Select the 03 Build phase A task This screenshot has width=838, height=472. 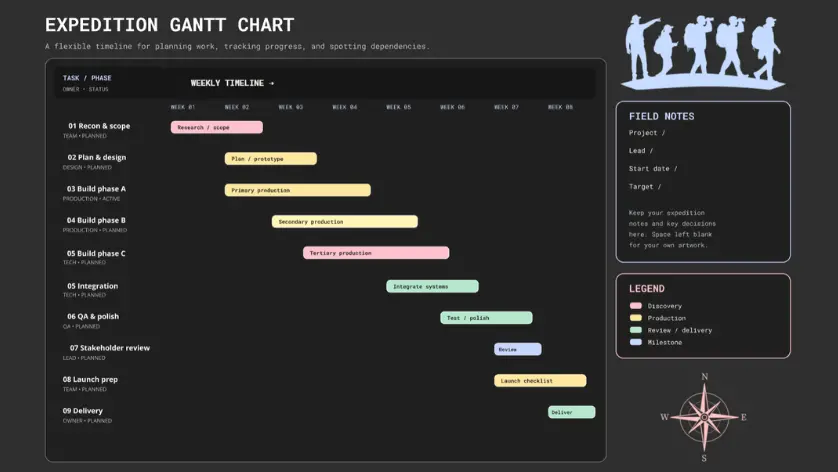[x=96, y=189]
